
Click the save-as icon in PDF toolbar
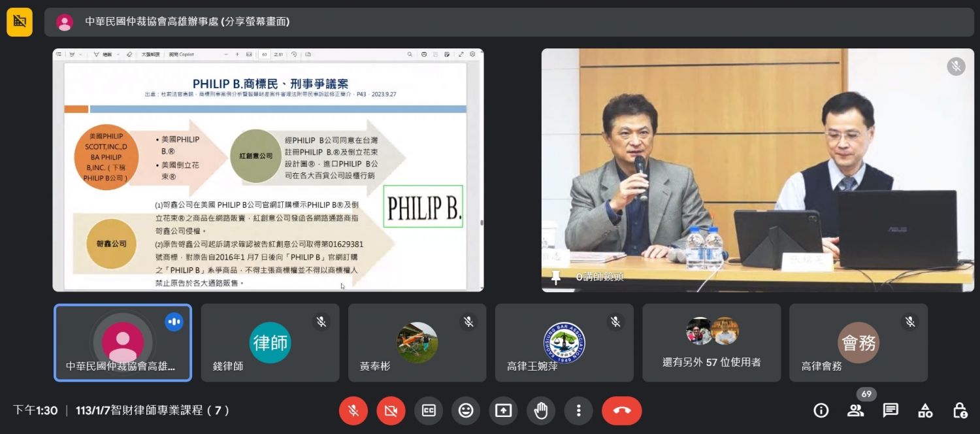pyautogui.click(x=447, y=54)
